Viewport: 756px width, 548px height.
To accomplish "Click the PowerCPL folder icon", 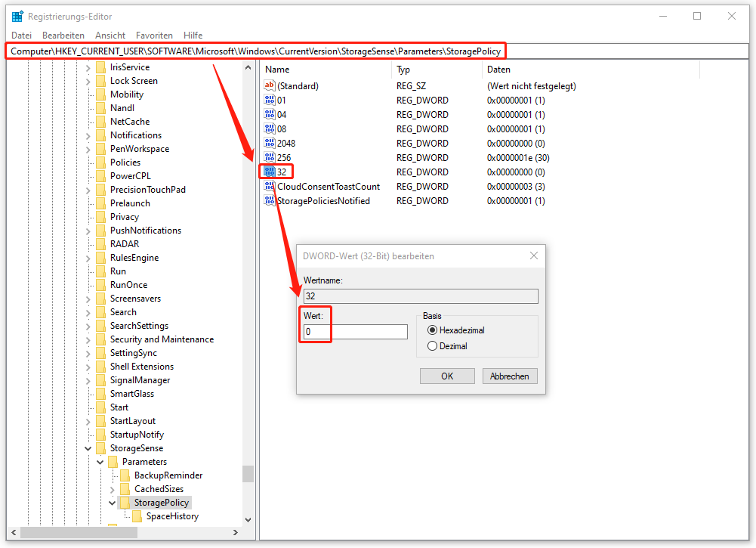I will coord(100,175).
